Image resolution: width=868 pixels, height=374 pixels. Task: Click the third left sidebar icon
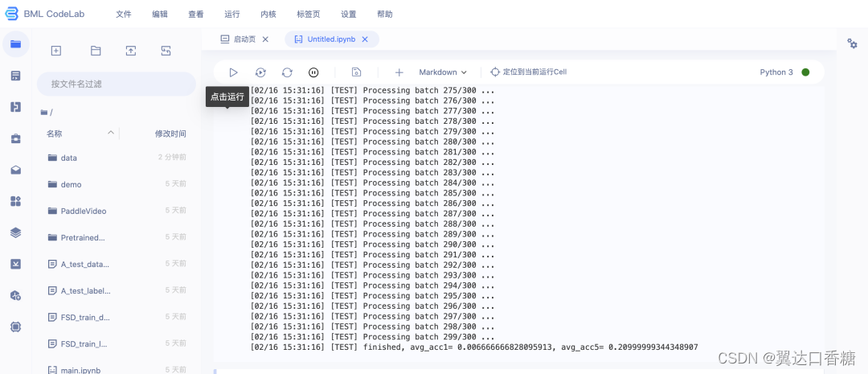(15, 108)
